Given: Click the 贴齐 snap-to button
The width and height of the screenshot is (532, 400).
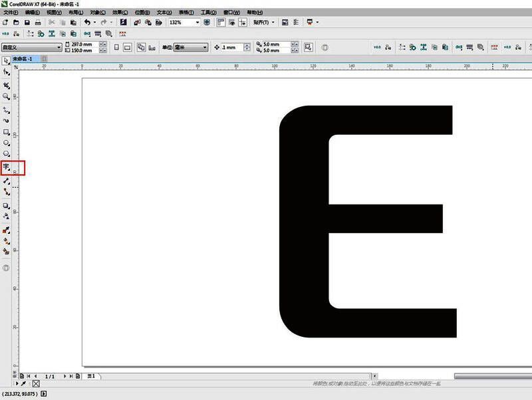Looking at the screenshot, I should tap(263, 23).
